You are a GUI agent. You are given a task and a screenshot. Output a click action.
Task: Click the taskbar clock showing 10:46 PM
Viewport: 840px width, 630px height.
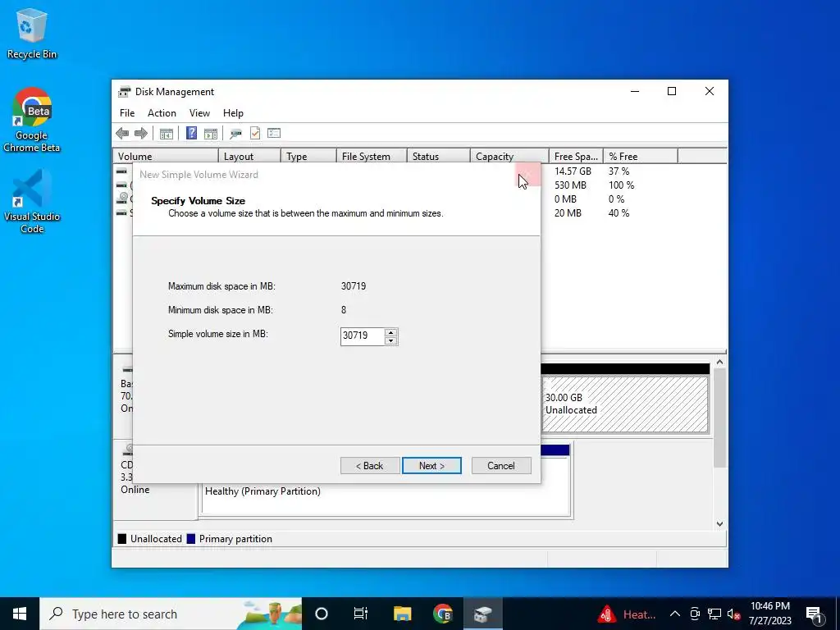click(x=769, y=614)
